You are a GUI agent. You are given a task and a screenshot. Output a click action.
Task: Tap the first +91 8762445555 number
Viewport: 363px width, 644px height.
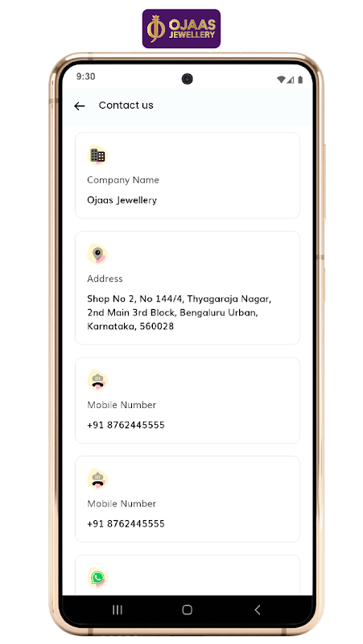[126, 425]
